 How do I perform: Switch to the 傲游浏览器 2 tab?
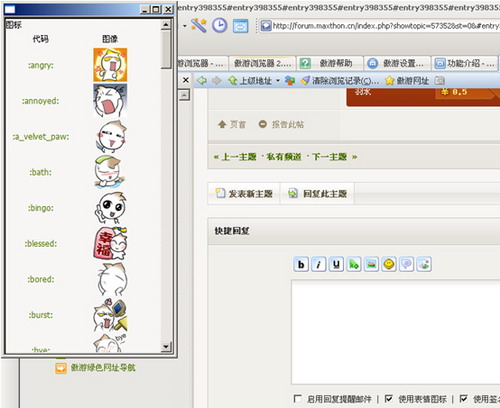point(262,63)
